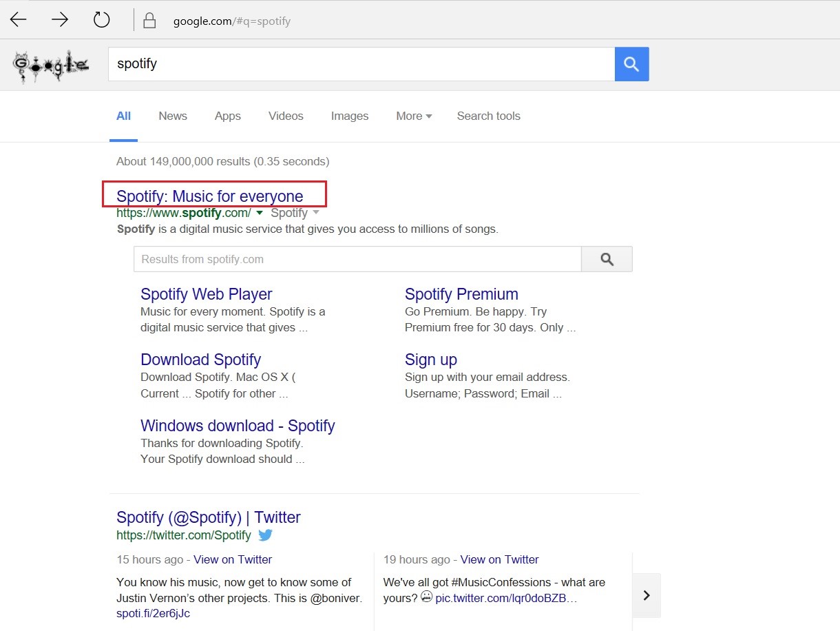Screen dimensions: 840x631
Task: Click the Results from spotify.com field
Action: click(x=357, y=259)
